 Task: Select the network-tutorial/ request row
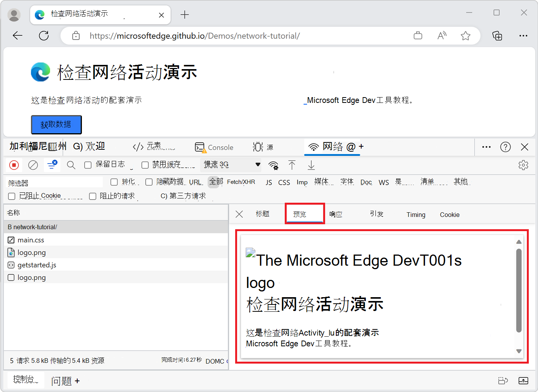116,227
